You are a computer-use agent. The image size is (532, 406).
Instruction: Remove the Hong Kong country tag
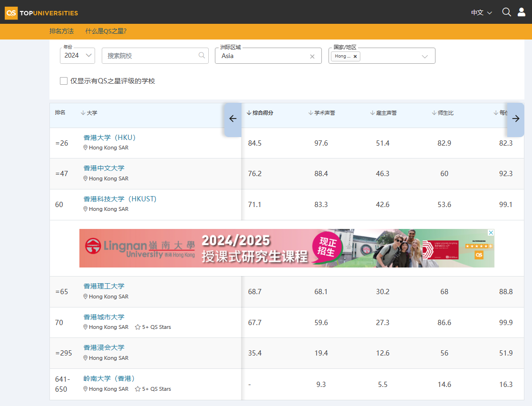pyautogui.click(x=355, y=56)
